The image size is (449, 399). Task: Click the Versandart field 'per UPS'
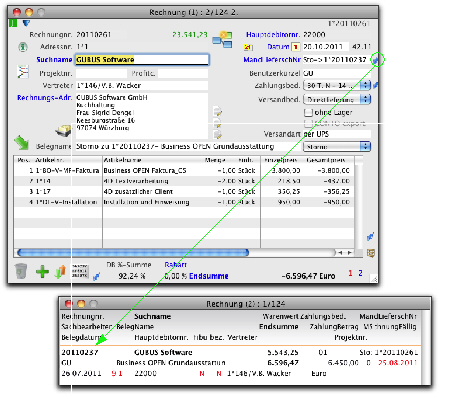(337, 134)
